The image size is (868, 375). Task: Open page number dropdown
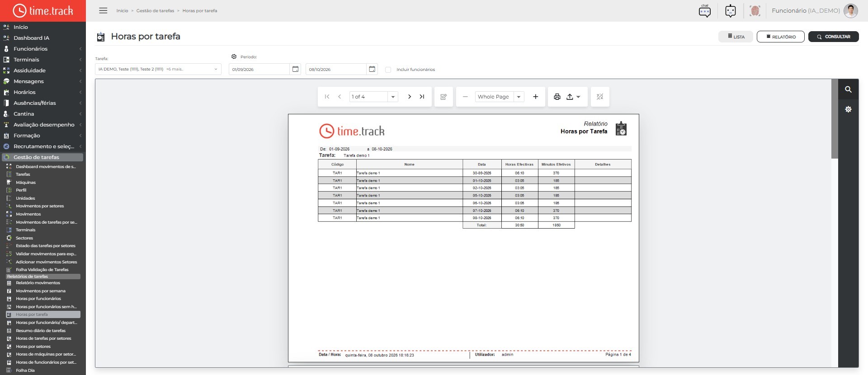tap(393, 97)
